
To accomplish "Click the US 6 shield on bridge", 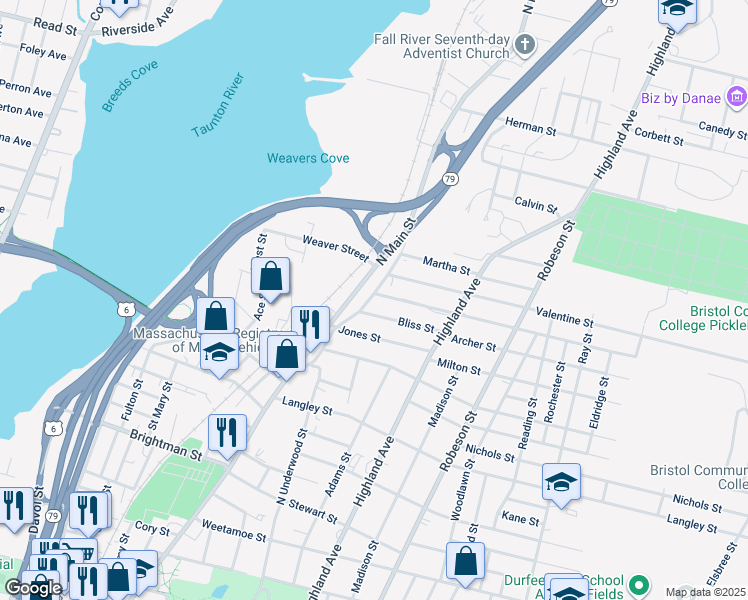I will click(126, 309).
